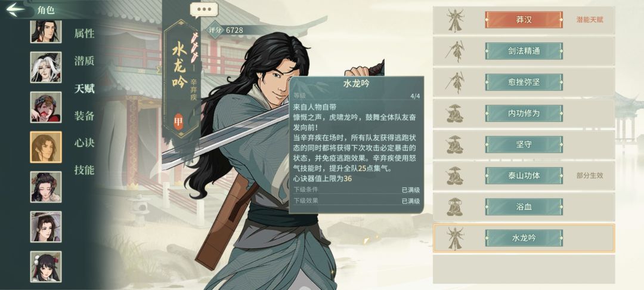Open the speech bubble ellipsis icon

click(204, 10)
